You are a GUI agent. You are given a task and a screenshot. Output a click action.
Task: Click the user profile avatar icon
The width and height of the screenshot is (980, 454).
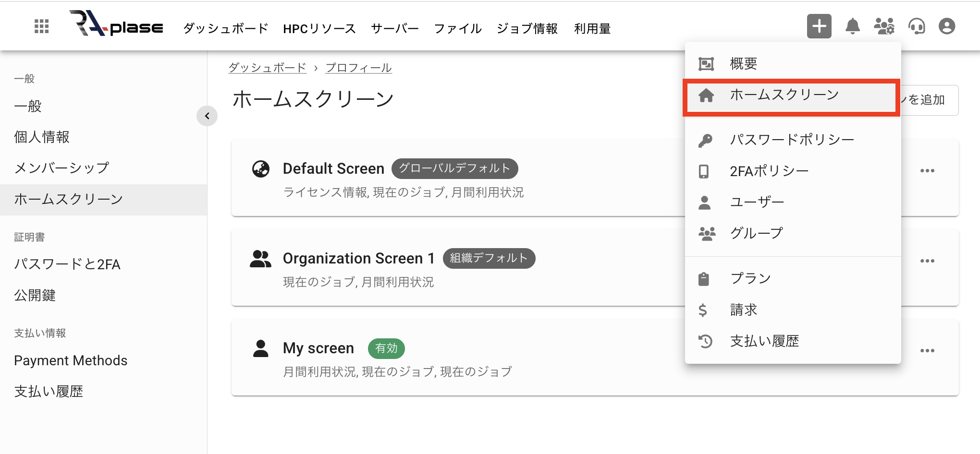pyautogui.click(x=947, y=26)
